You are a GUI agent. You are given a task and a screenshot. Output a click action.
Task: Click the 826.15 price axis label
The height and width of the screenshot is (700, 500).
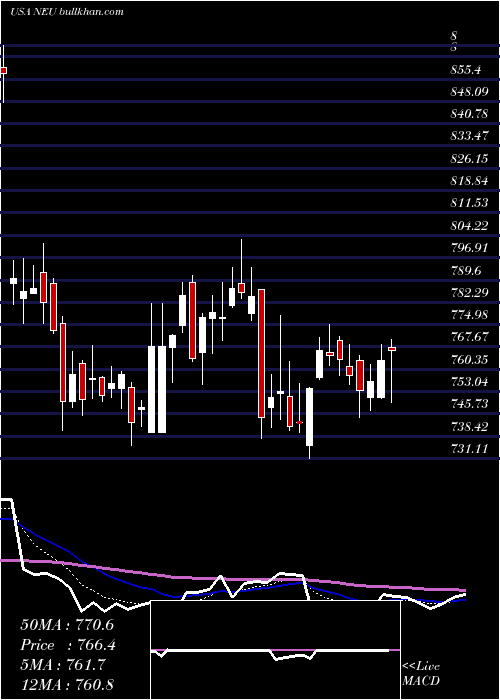pos(469,159)
